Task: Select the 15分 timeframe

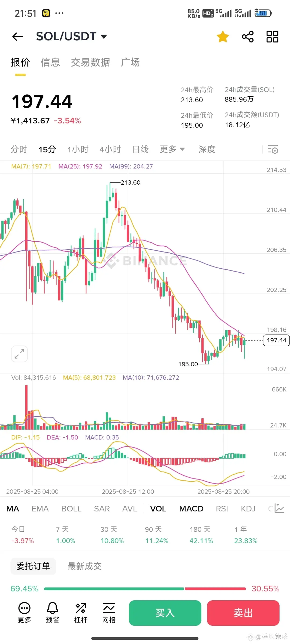Action: (x=47, y=149)
